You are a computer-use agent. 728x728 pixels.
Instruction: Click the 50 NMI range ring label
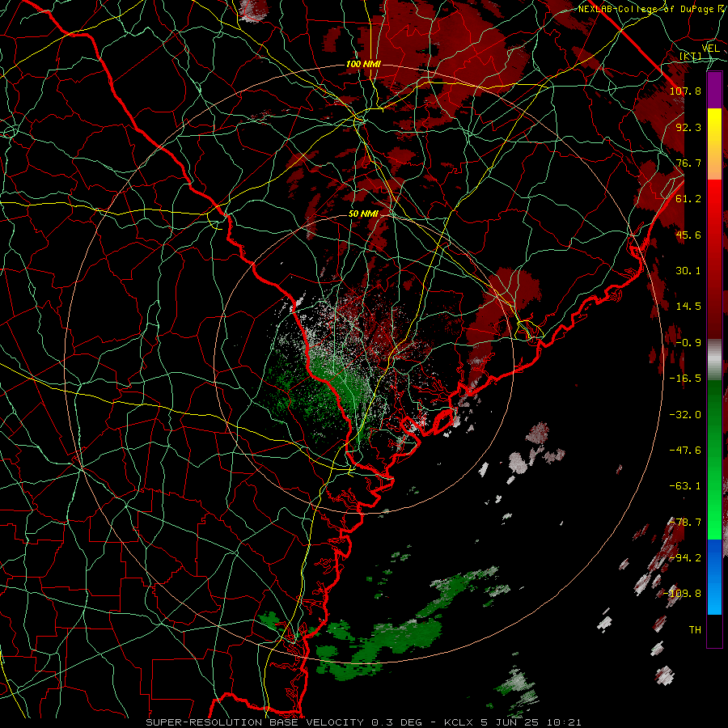363,214
